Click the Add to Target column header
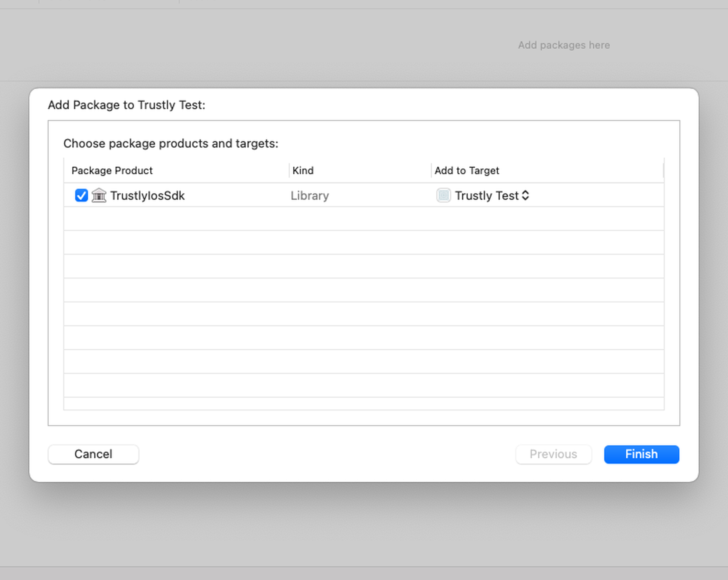This screenshot has width=728, height=580. [467, 170]
